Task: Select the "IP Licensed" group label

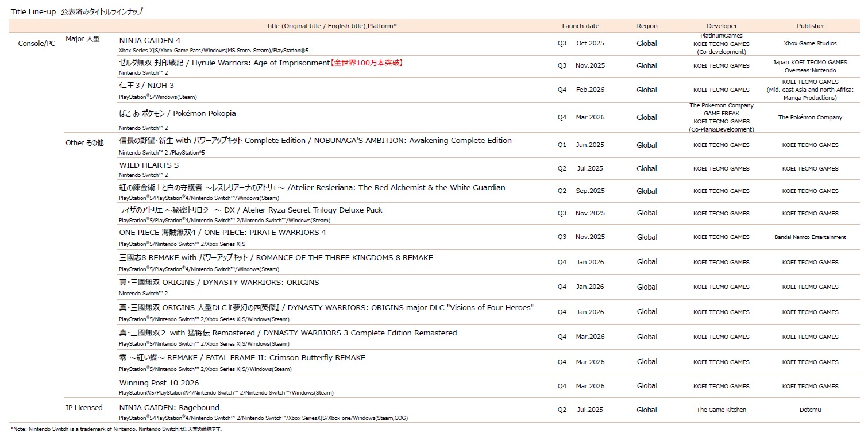Action: [x=84, y=408]
